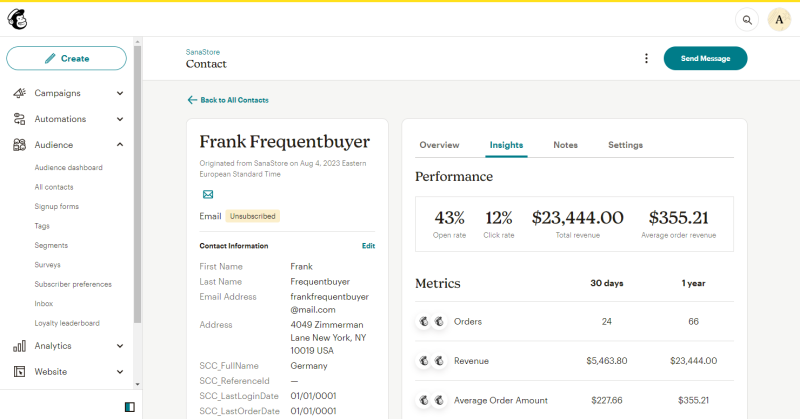Click second Mailchimp icon in Orders row
The image size is (800, 419).
[439, 322]
